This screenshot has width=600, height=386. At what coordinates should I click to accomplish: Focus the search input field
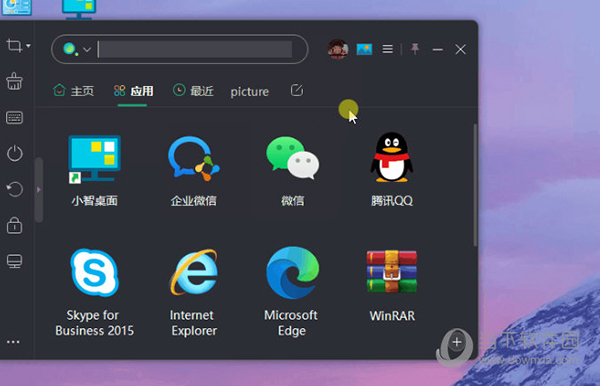click(x=195, y=49)
